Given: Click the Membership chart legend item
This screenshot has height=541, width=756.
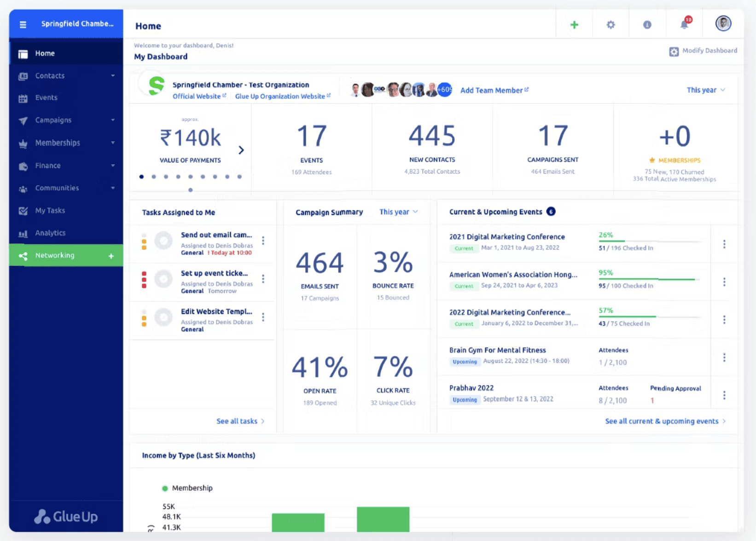Looking at the screenshot, I should 187,488.
